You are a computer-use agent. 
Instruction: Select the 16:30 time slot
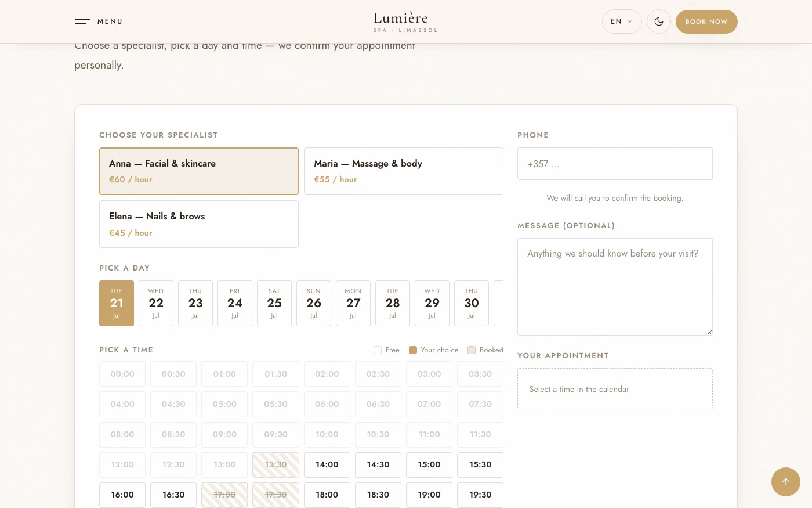click(173, 495)
